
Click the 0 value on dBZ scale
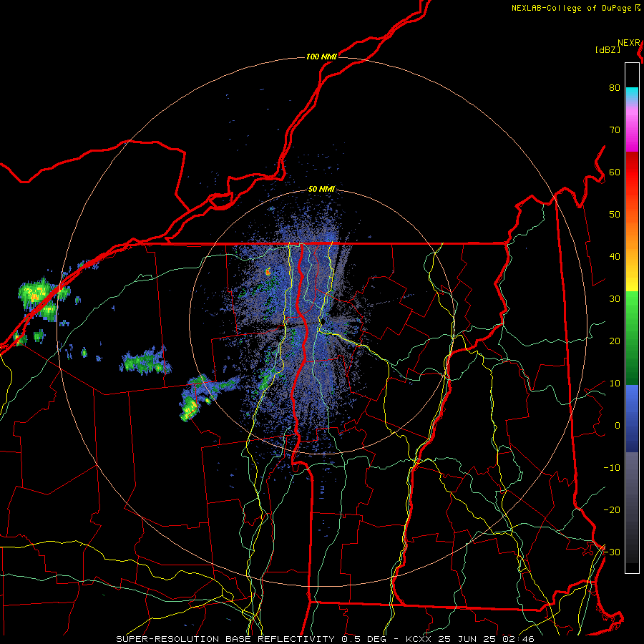tap(618, 426)
